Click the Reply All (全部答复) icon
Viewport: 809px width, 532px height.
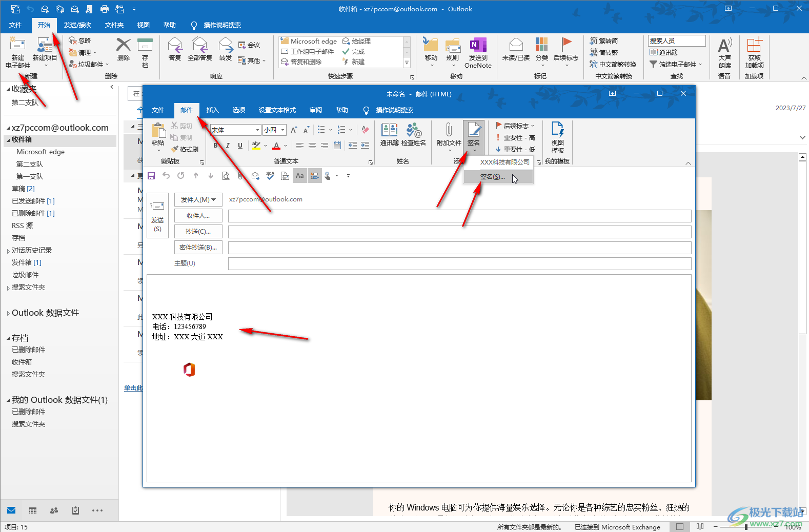point(199,45)
